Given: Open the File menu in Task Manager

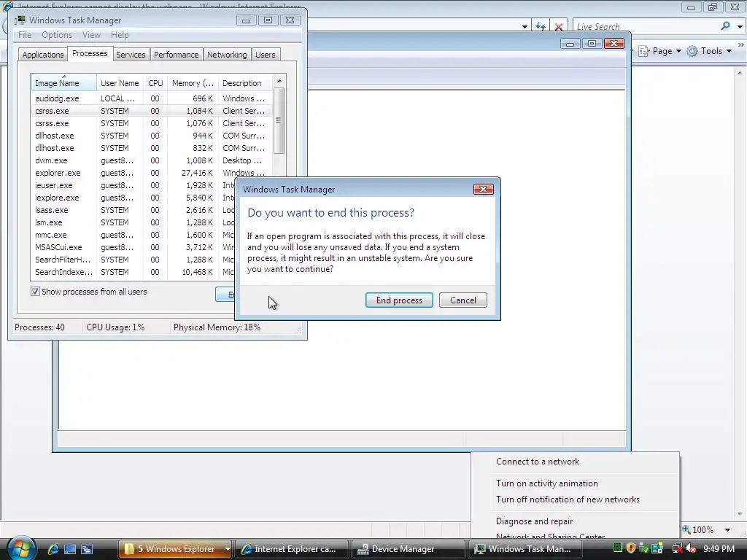Looking at the screenshot, I should coord(25,35).
